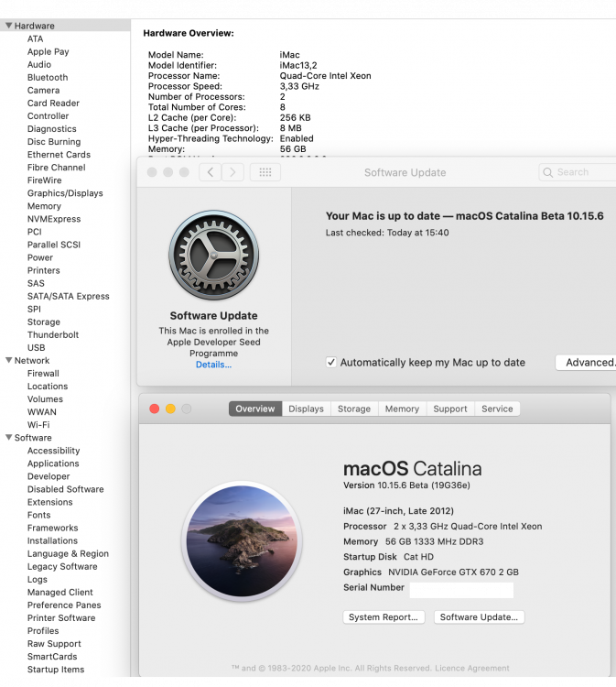Collapse the Hardware section
The width and height of the screenshot is (616, 687).
pyautogui.click(x=8, y=26)
